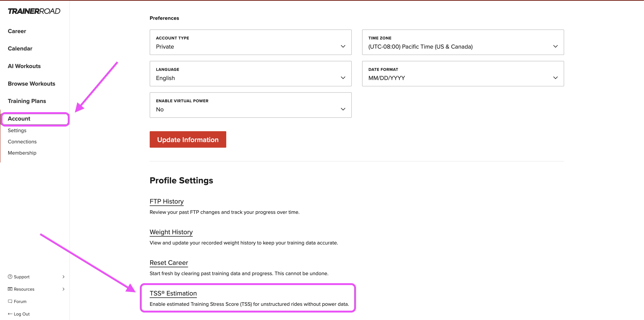Click the 'Enable estimated Training Stress Score' description
Image resolution: width=644 pixels, height=320 pixels.
tap(249, 304)
